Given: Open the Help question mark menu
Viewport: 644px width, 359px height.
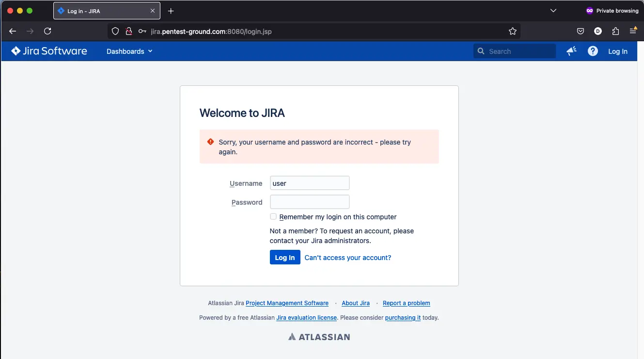Looking at the screenshot, I should pos(593,51).
